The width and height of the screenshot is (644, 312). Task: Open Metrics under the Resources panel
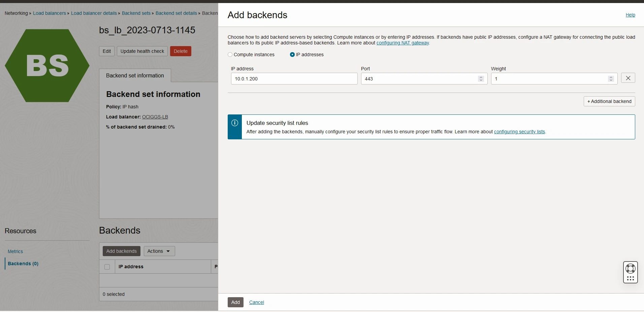coord(15,251)
